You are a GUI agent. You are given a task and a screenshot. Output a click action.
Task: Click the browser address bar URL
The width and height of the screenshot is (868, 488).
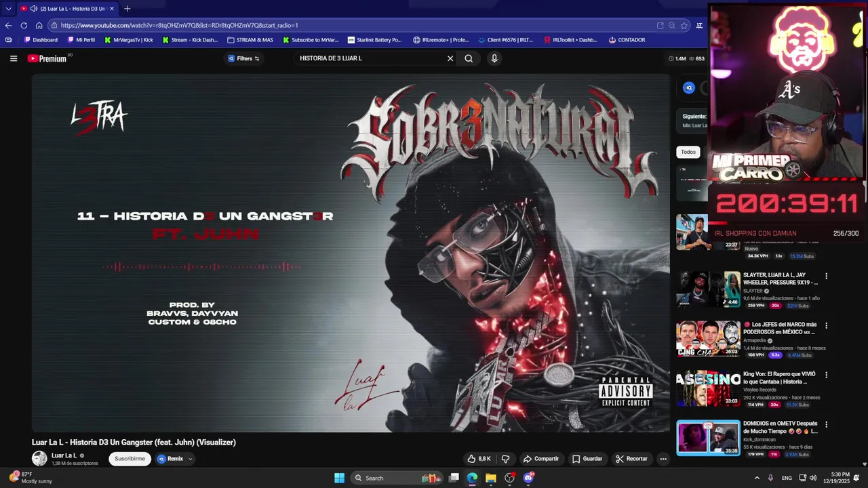[179, 25]
